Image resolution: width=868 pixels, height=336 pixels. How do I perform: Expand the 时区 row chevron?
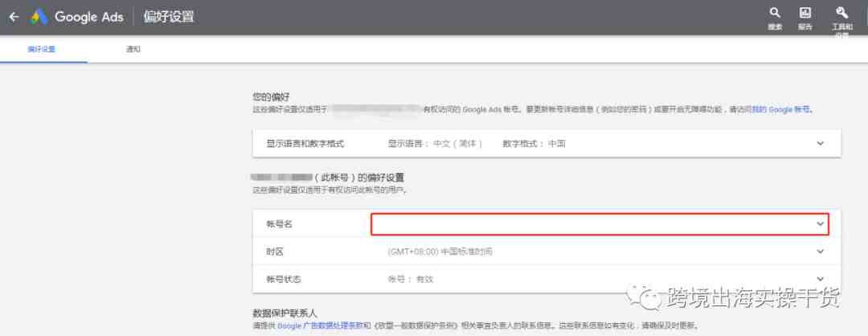click(820, 252)
